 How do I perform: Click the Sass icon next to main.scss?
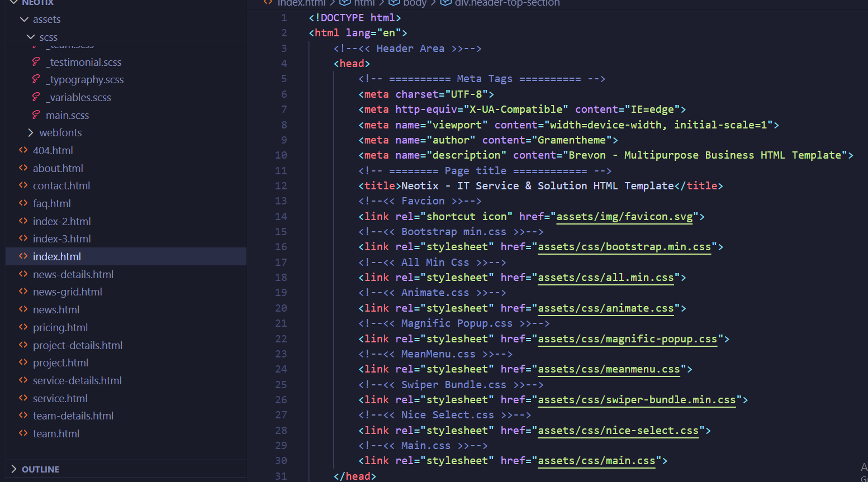pos(36,115)
